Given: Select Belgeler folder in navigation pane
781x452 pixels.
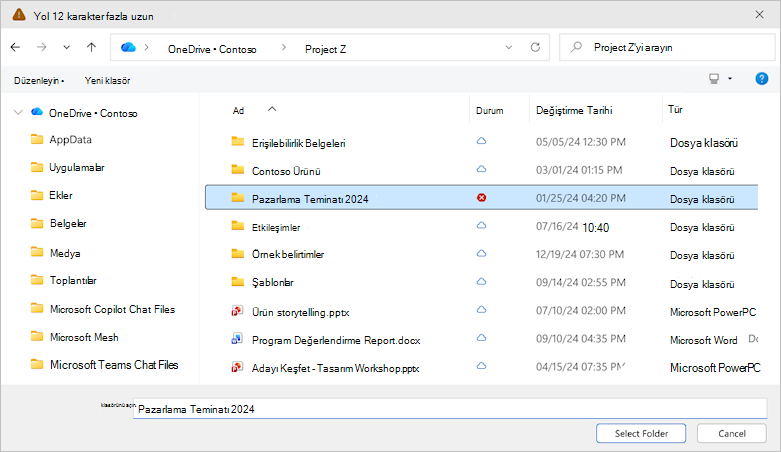Looking at the screenshot, I should click(68, 223).
